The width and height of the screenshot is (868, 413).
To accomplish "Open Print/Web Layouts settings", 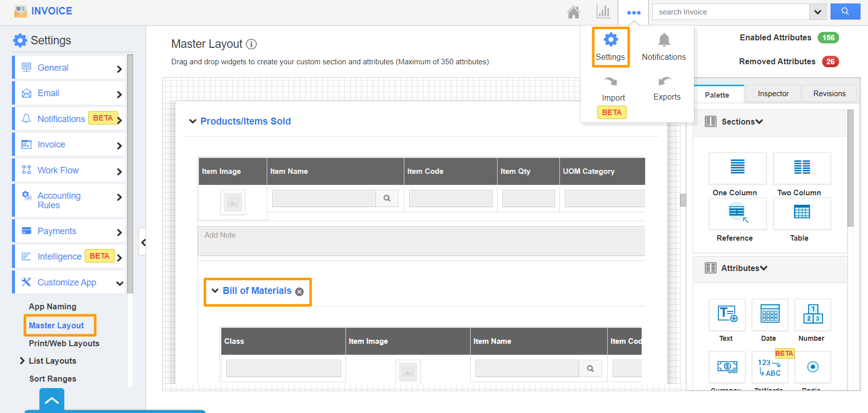I will (x=64, y=343).
